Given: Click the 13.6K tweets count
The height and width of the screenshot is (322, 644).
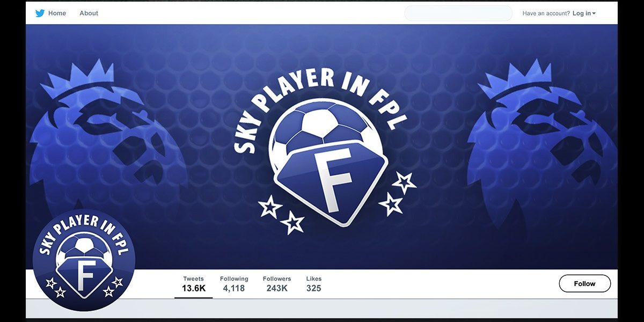Looking at the screenshot, I should coord(194,288).
